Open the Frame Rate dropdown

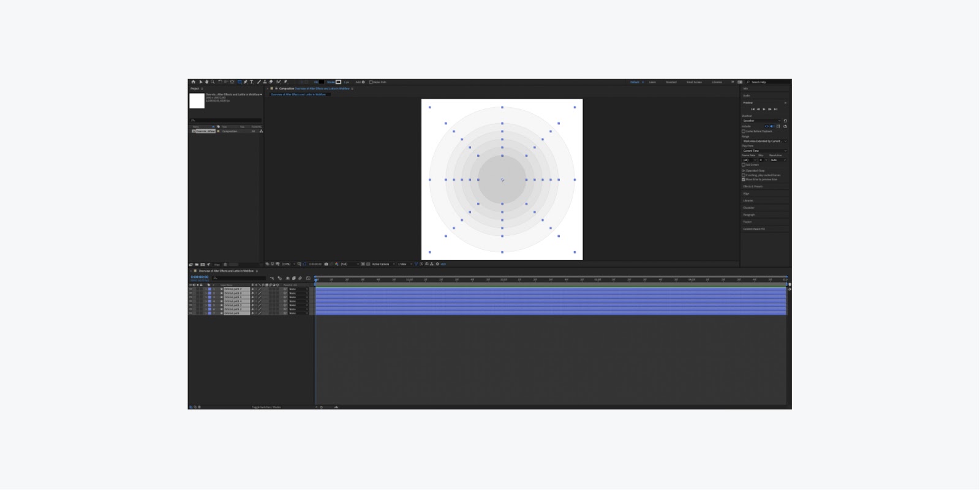coord(750,160)
